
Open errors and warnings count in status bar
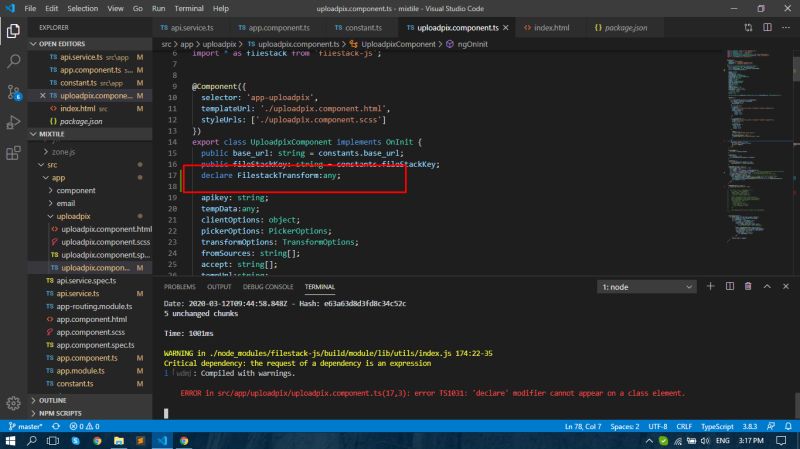point(85,426)
